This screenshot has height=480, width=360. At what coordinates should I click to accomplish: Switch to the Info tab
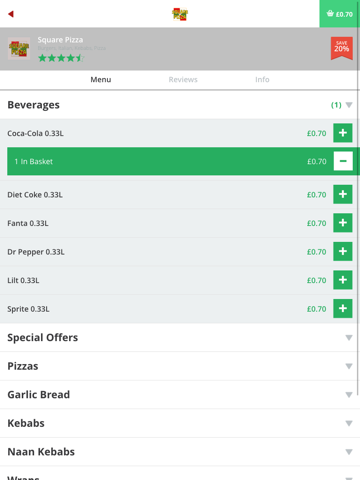point(262,80)
